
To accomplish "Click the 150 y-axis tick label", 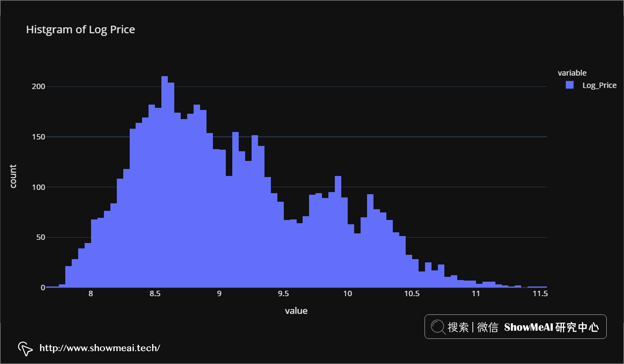I will [x=38, y=137].
